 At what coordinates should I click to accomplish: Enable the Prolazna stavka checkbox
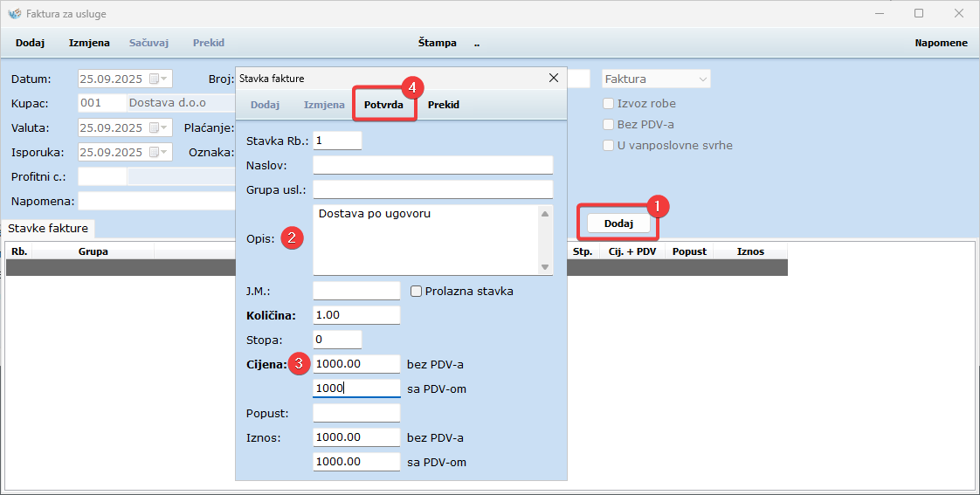click(417, 291)
